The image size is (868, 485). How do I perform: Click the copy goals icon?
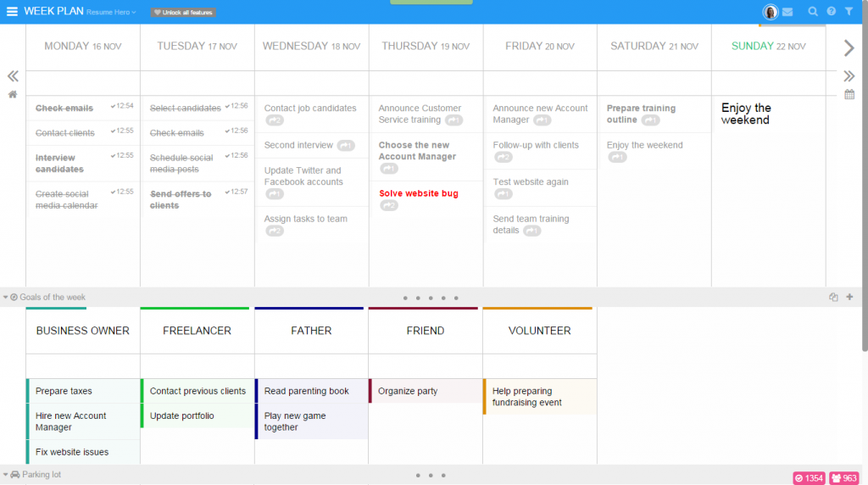tap(833, 298)
